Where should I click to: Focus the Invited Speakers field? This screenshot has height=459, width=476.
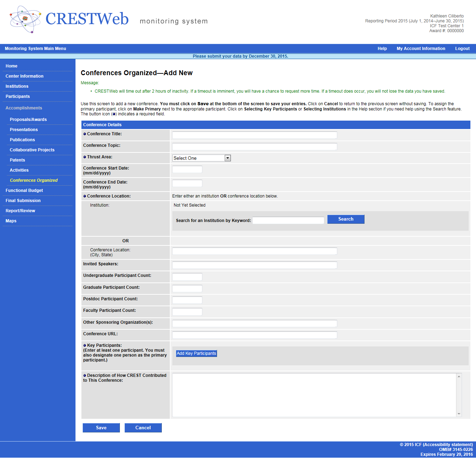pyautogui.click(x=255, y=265)
